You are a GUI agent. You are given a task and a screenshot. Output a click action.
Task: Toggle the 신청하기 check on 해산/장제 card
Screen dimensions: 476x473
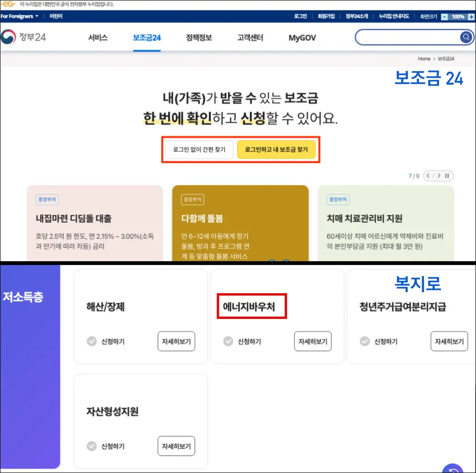[x=92, y=341]
